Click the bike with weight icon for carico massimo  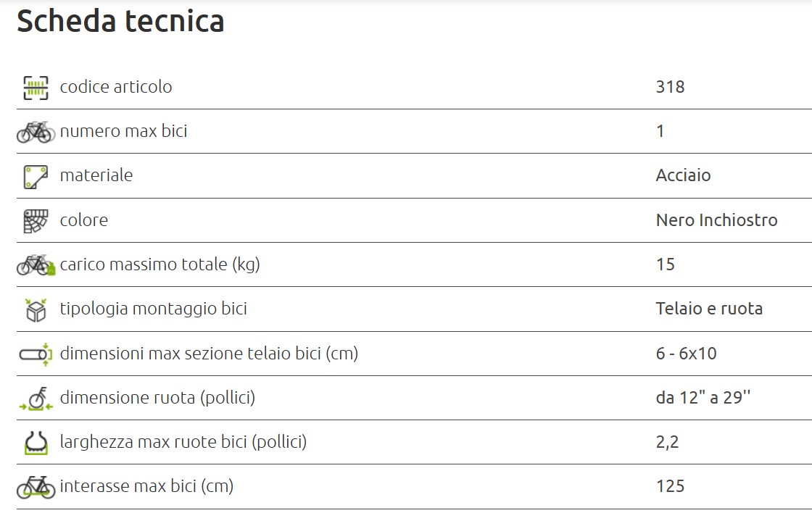click(x=36, y=265)
